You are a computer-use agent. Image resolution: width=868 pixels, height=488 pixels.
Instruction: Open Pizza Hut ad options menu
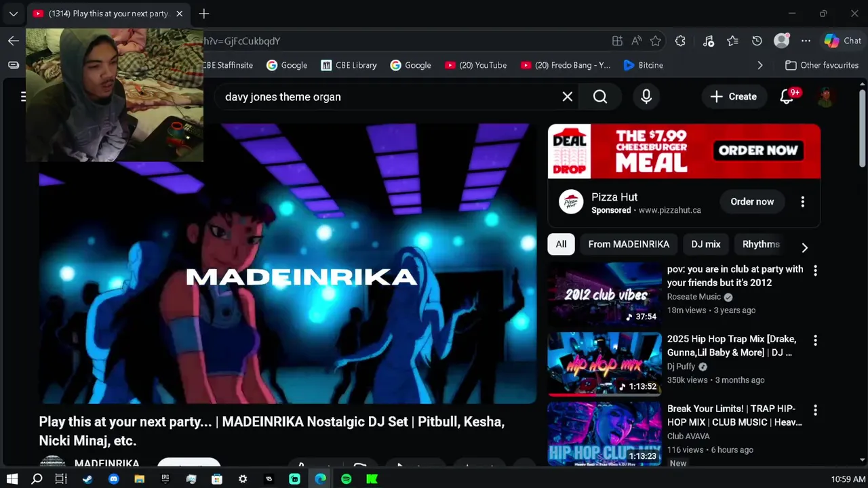coord(803,201)
